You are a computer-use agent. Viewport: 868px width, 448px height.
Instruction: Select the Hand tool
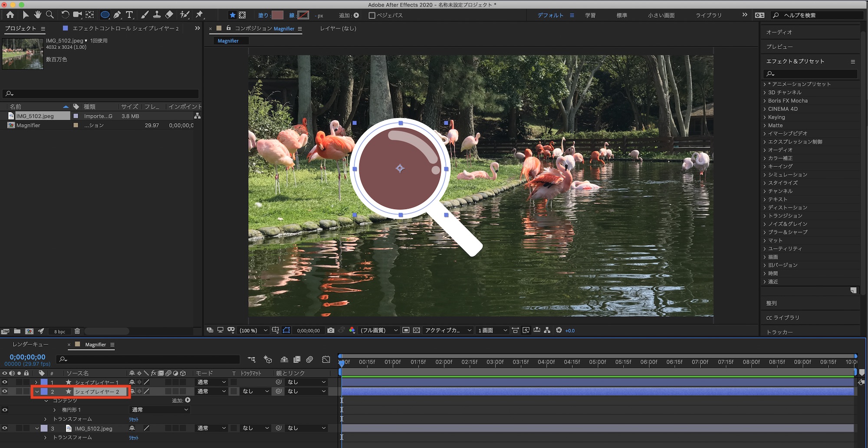[x=38, y=15]
